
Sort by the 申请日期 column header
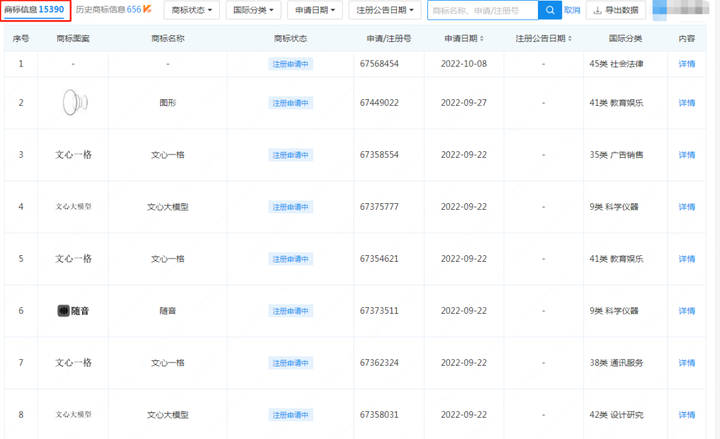click(x=464, y=39)
